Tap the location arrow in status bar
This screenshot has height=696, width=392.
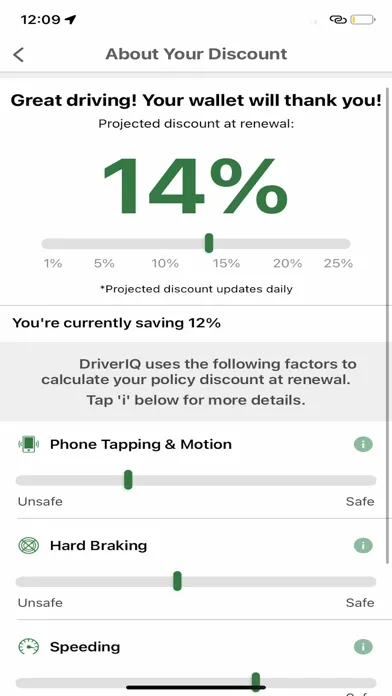tap(70, 20)
